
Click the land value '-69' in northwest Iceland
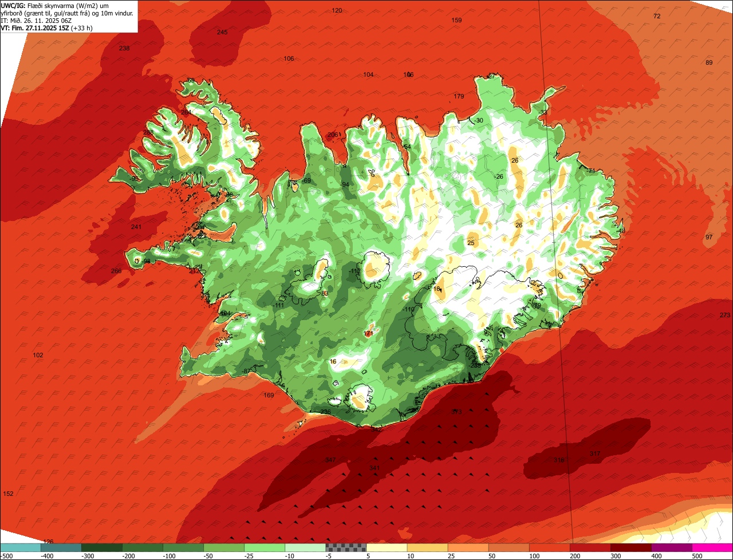[x=306, y=181]
